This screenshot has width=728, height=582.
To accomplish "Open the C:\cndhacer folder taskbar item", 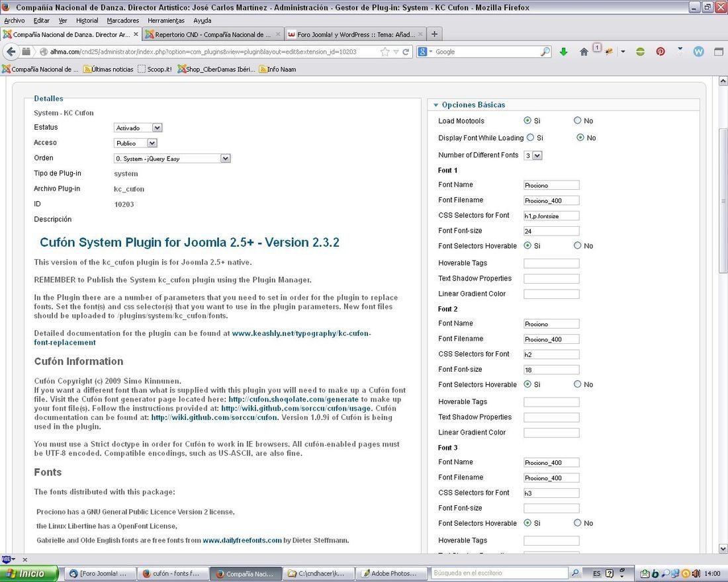I will [320, 573].
